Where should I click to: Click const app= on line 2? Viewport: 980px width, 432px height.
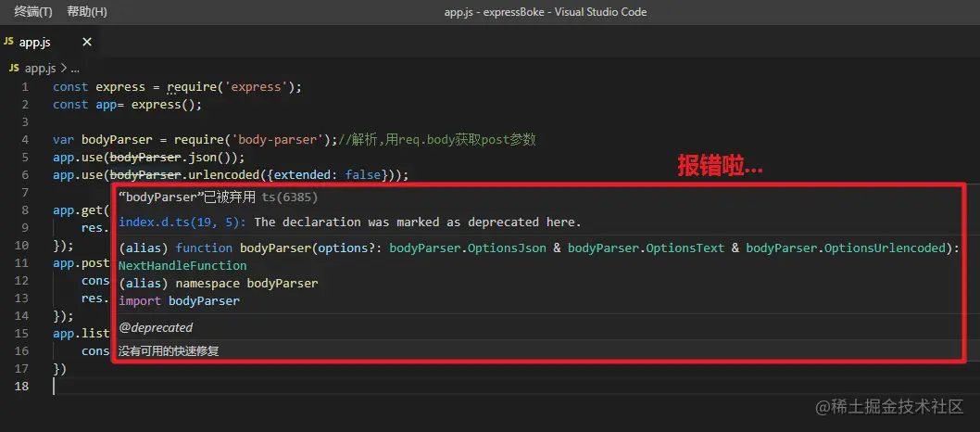pos(90,105)
